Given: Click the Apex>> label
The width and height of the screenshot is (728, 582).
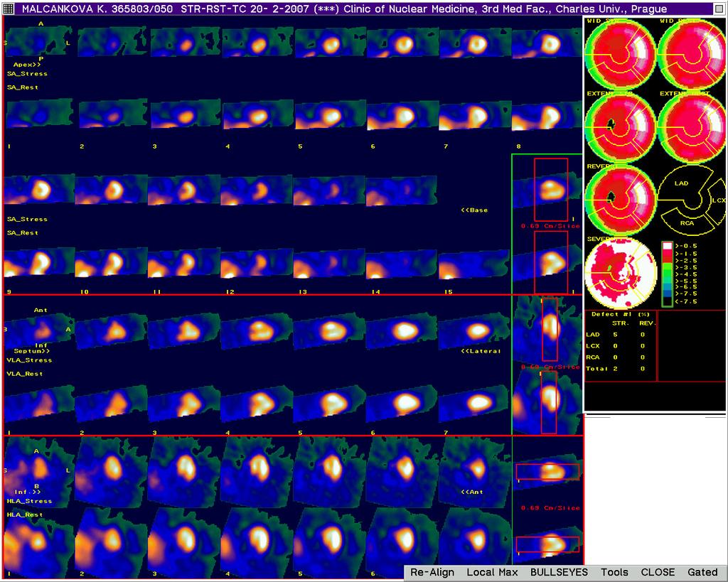Looking at the screenshot, I should (x=27, y=65).
